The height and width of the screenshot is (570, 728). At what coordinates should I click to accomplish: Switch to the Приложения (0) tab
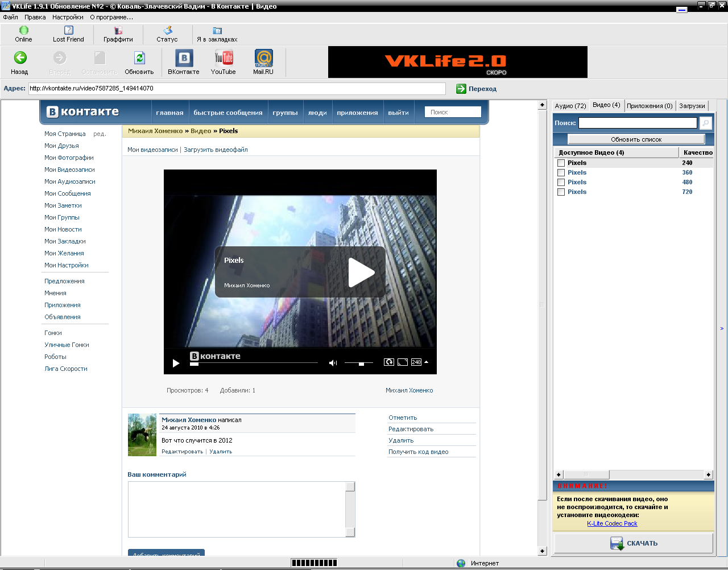650,106
